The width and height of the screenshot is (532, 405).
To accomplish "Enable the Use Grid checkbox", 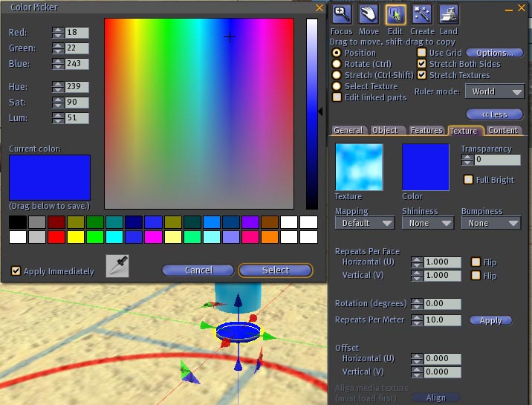I will 421,53.
